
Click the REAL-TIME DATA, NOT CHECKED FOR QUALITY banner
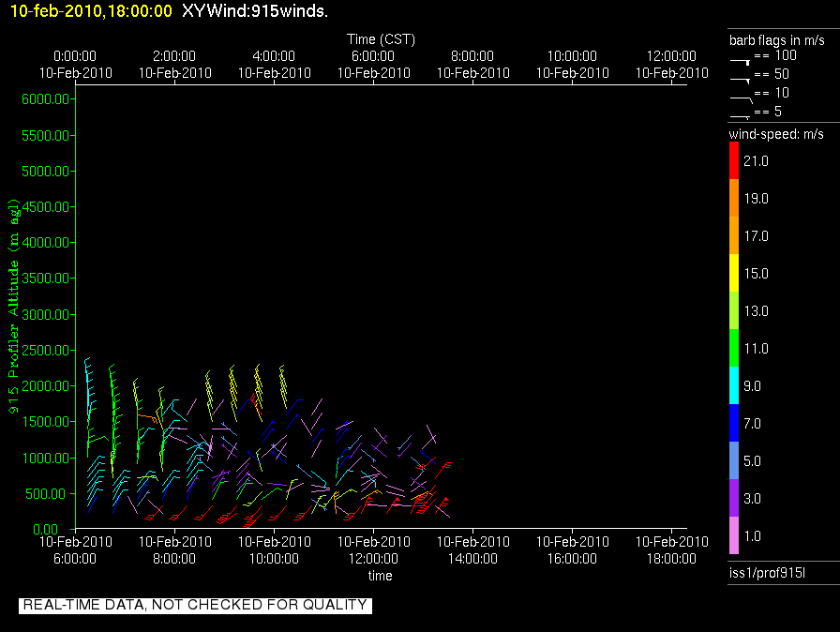pyautogui.click(x=195, y=606)
